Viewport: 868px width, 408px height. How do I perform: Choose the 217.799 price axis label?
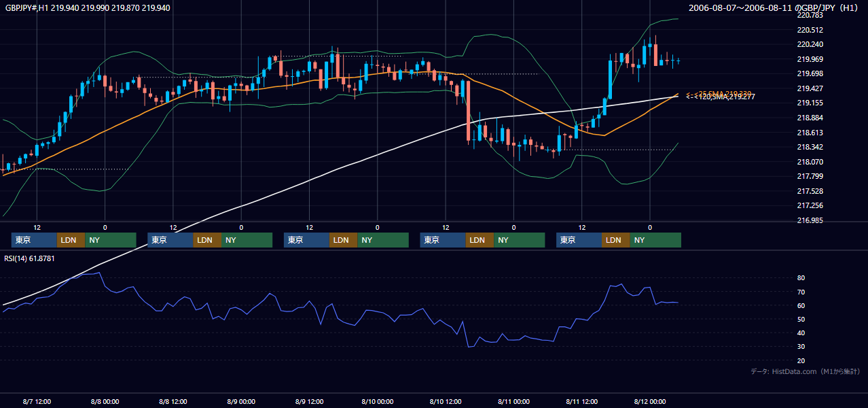coord(810,176)
